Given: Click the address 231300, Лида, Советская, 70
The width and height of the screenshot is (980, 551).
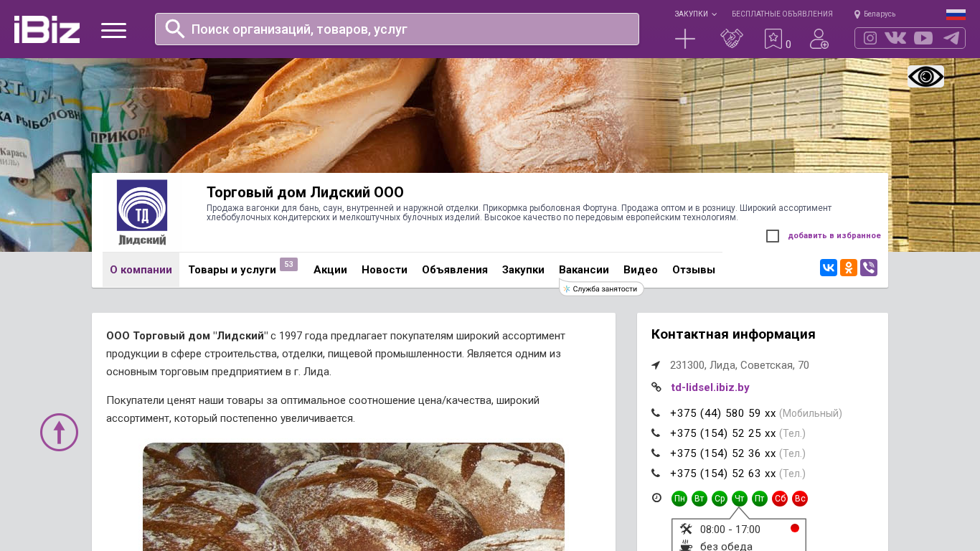Looking at the screenshot, I should coord(740,365).
